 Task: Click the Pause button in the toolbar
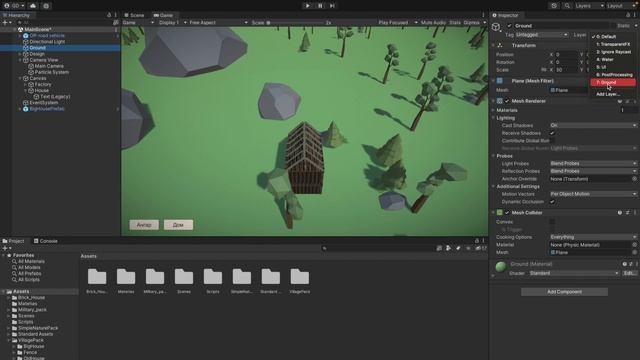point(320,6)
